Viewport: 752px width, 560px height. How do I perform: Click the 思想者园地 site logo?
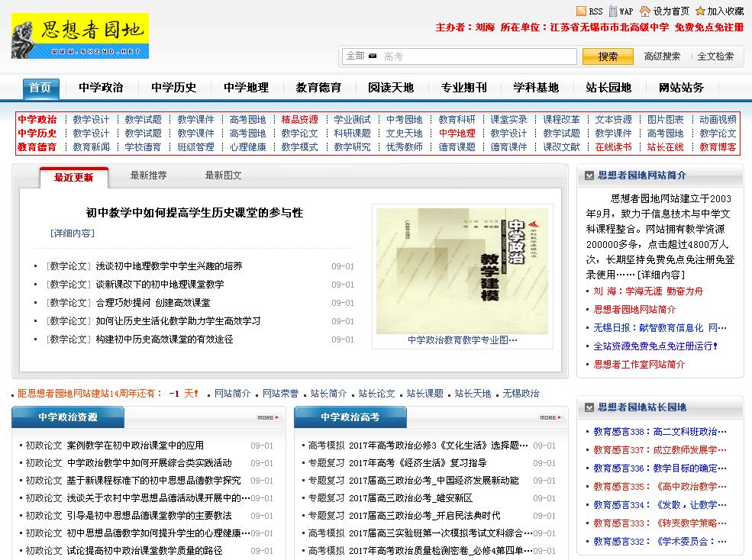(80, 36)
